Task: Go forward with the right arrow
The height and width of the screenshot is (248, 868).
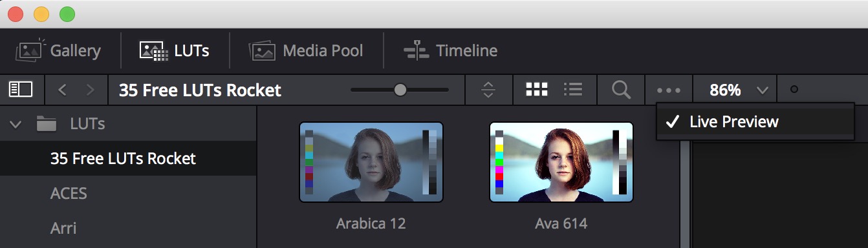Action: point(91,90)
